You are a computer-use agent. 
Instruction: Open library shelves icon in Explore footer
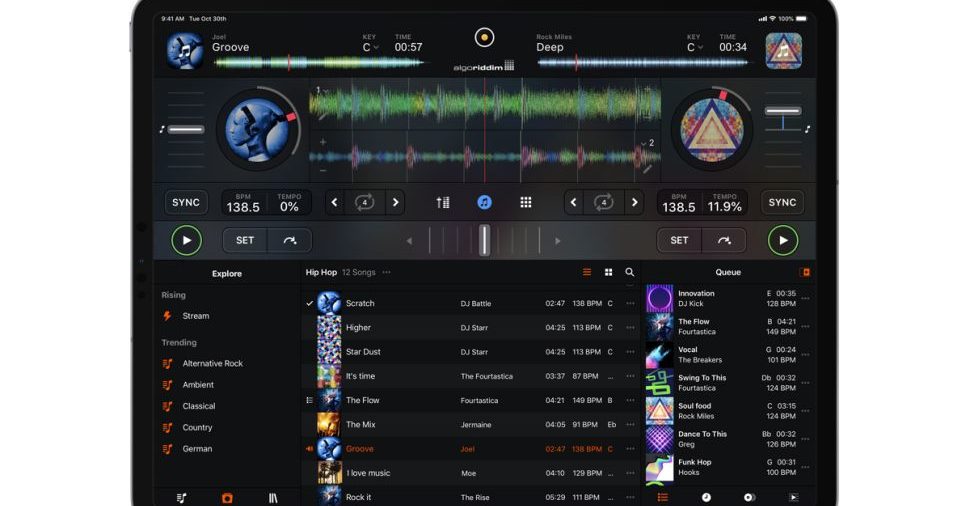pos(273,497)
